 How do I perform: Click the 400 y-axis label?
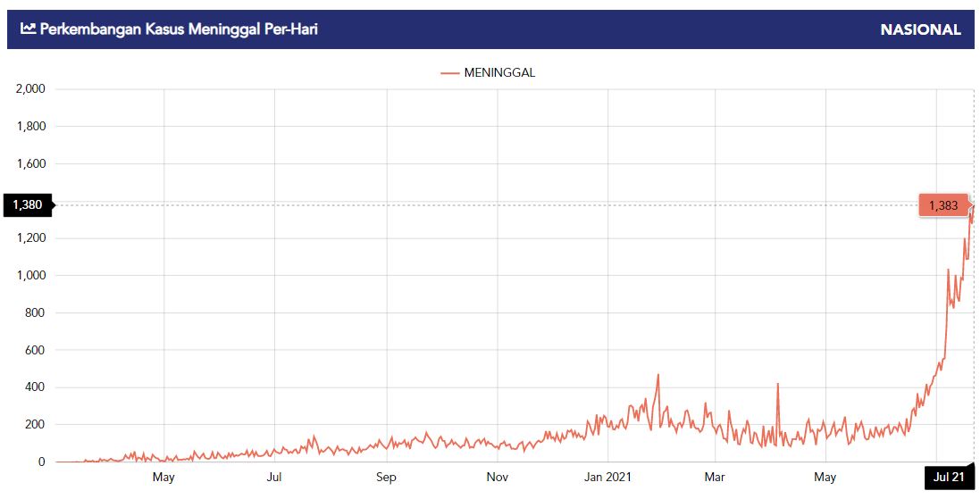[x=35, y=387]
